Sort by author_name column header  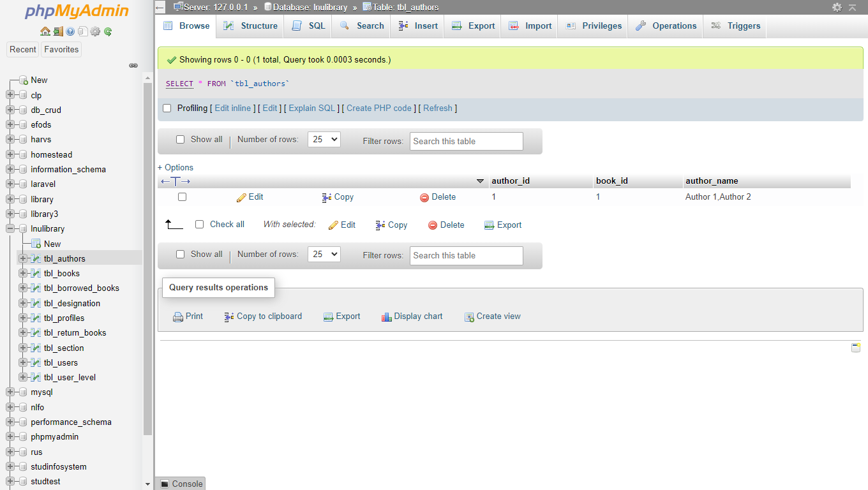(x=712, y=181)
